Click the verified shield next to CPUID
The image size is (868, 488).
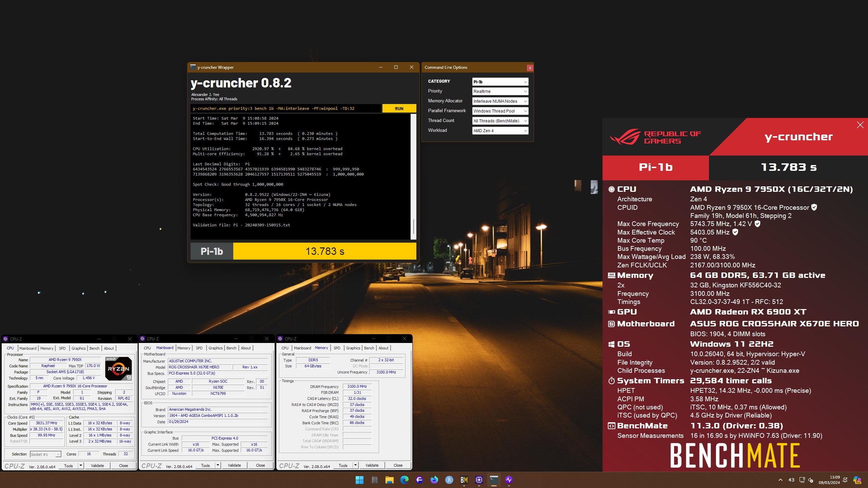[x=814, y=207]
